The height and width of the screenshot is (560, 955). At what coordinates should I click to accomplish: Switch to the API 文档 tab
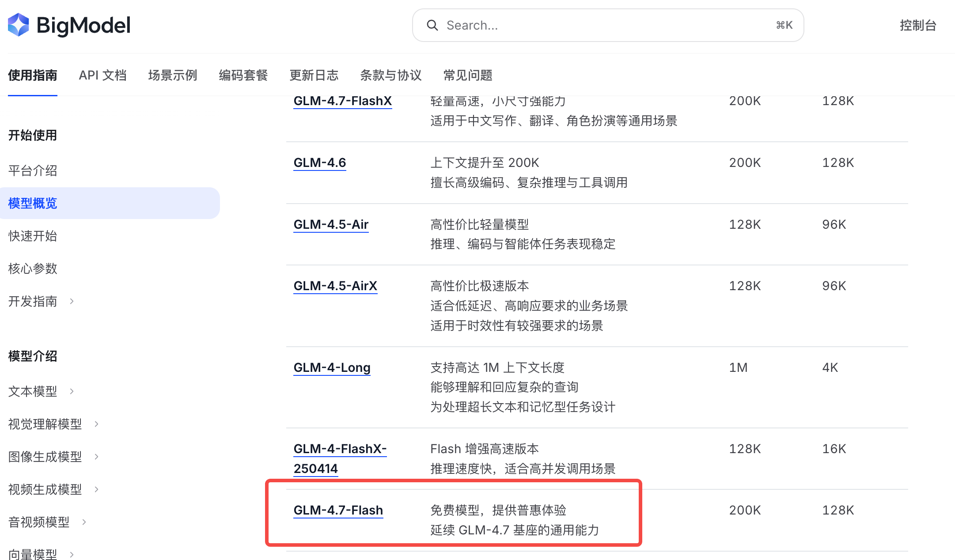(x=103, y=75)
